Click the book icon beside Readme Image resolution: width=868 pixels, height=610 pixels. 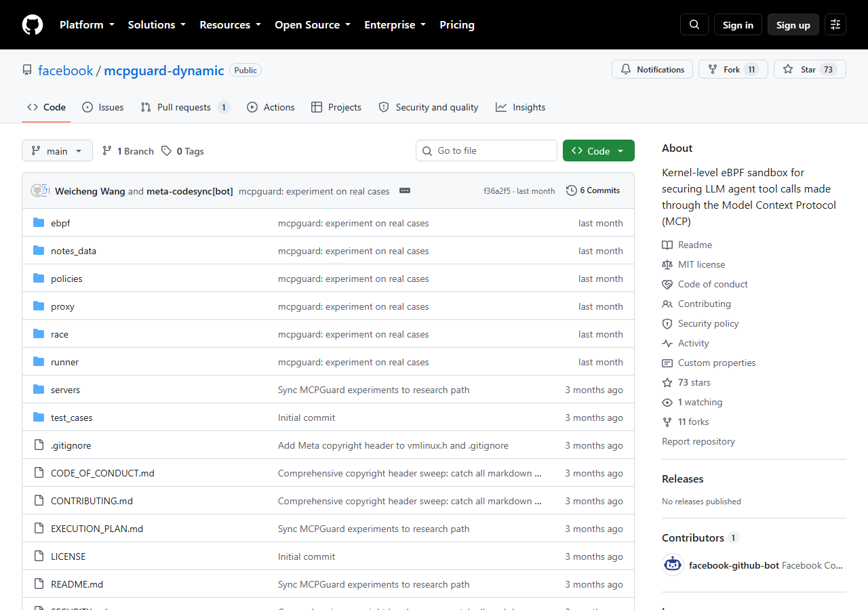pyautogui.click(x=667, y=245)
